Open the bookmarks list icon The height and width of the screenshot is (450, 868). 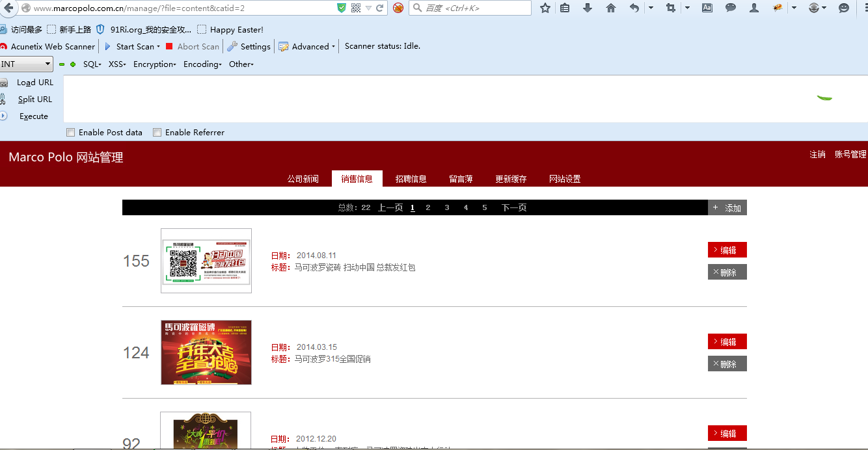[565, 8]
